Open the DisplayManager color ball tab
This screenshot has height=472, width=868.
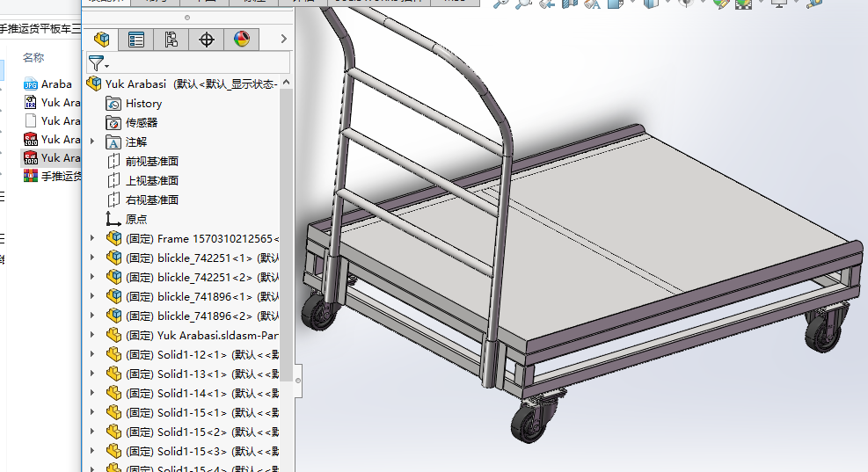click(241, 40)
